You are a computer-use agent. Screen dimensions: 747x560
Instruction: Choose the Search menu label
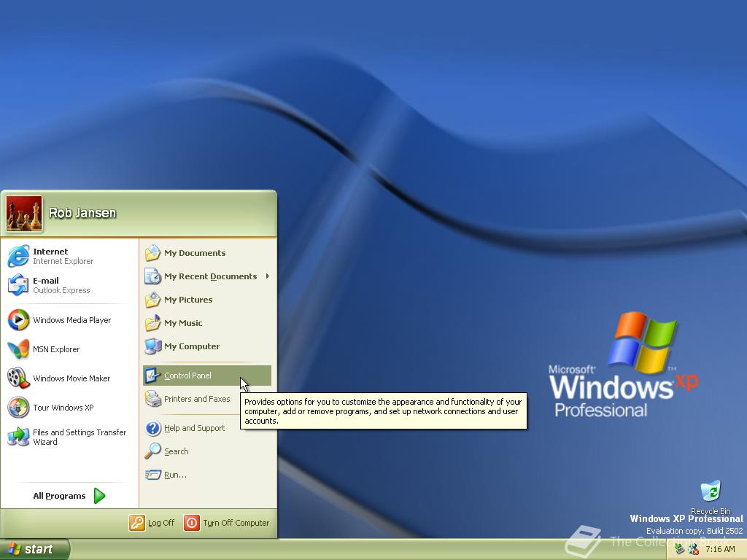pos(177,451)
